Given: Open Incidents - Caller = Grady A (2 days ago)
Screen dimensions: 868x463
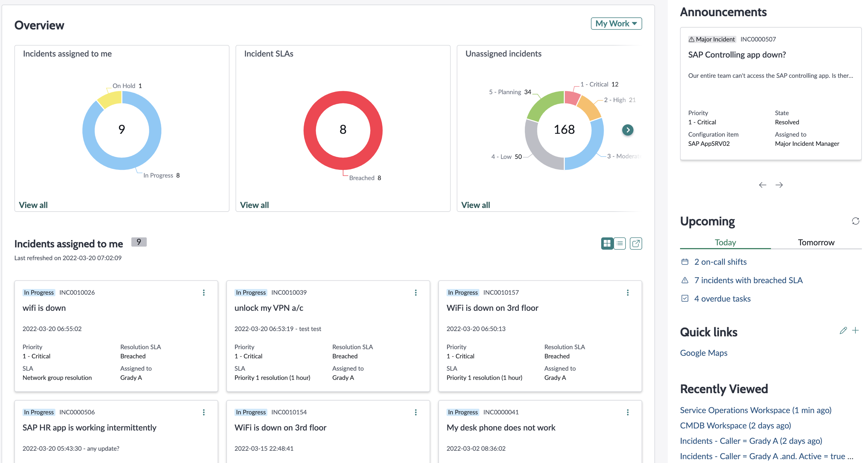Looking at the screenshot, I should pos(751,441).
